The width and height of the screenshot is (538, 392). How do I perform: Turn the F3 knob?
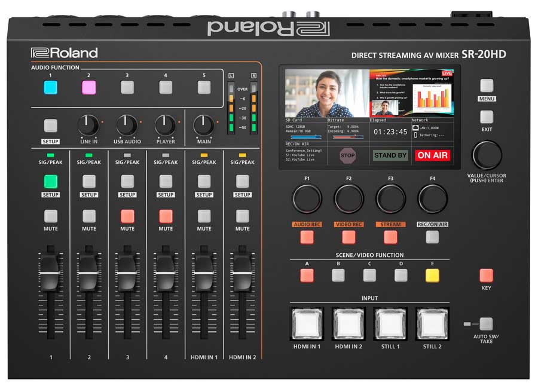point(390,199)
